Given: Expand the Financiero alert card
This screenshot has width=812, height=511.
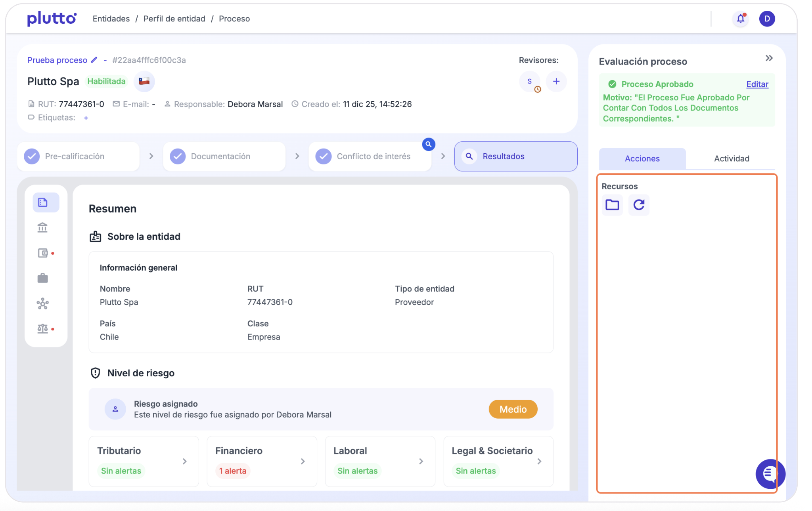Looking at the screenshot, I should pyautogui.click(x=303, y=461).
